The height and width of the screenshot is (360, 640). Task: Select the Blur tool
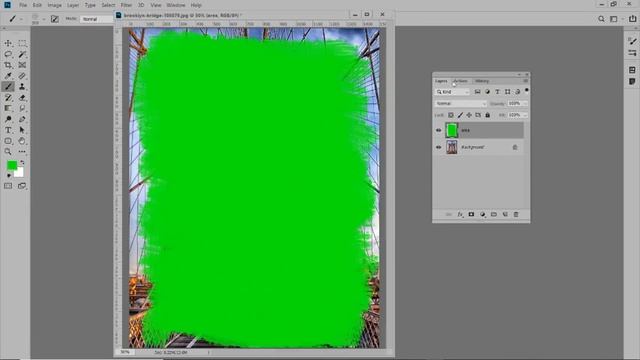click(x=22, y=108)
